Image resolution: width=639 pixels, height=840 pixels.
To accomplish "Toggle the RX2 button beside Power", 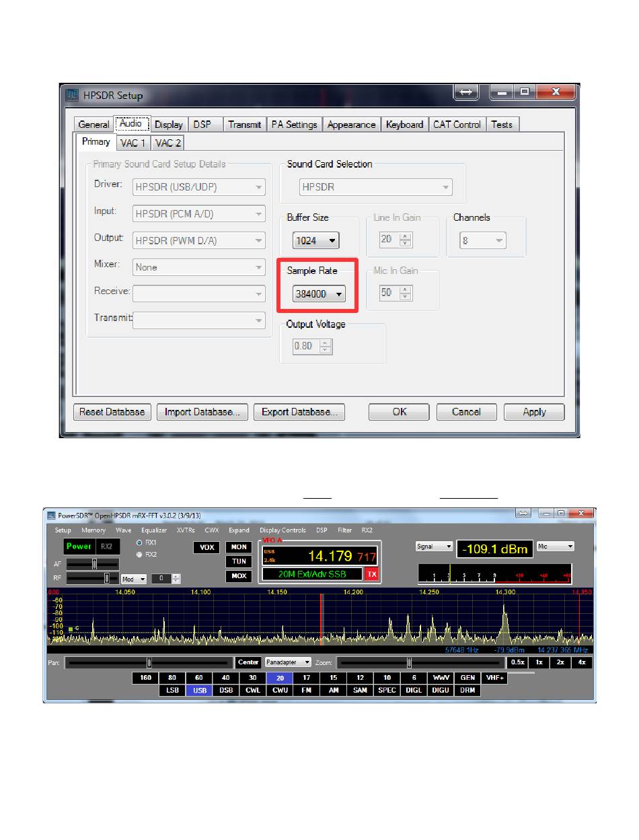I will pos(106,547).
